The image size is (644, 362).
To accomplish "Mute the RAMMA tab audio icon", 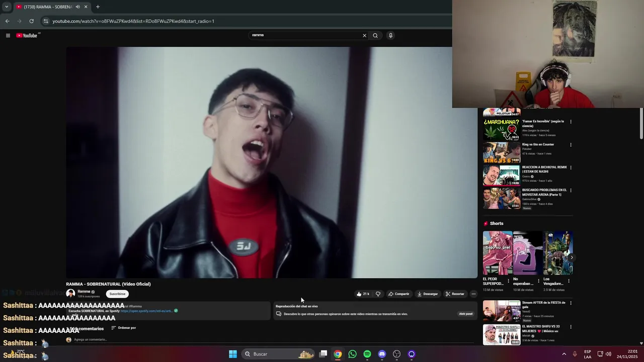I will [x=77, y=7].
